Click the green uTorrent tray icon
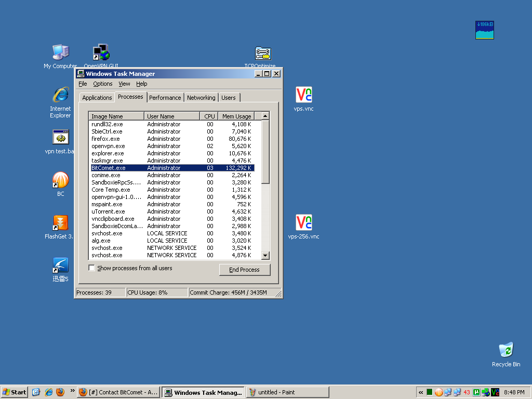Viewport: 532px width, 399px height. click(x=476, y=392)
